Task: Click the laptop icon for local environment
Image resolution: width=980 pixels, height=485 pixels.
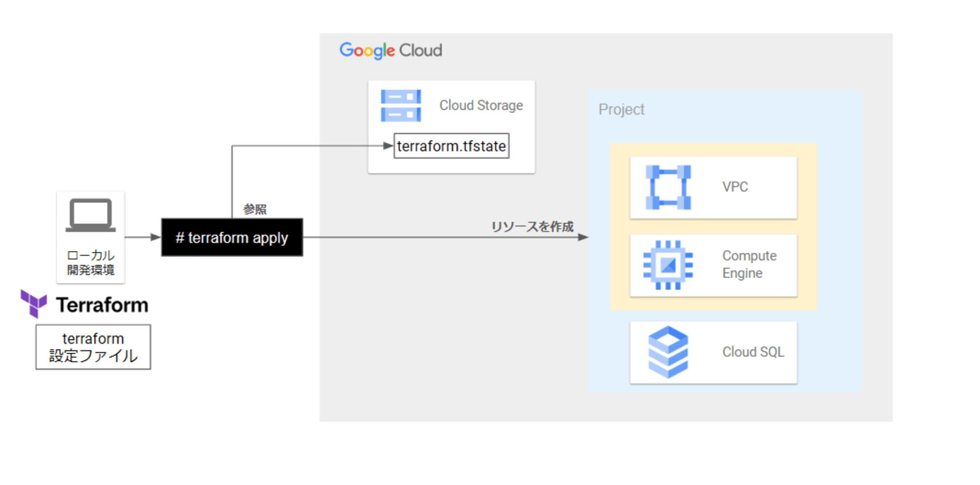Action: [91, 215]
